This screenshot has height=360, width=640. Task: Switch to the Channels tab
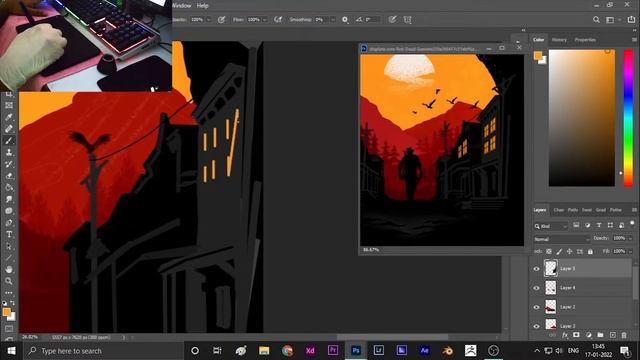(x=559, y=210)
